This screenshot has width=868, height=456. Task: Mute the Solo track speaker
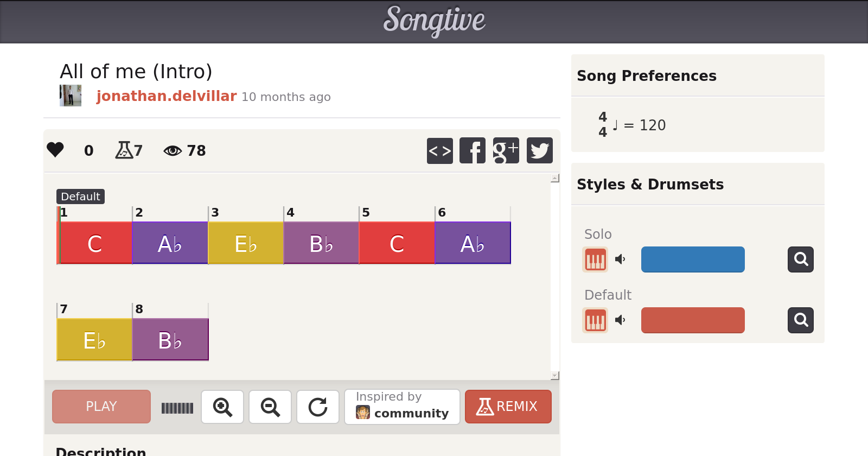[621, 259]
